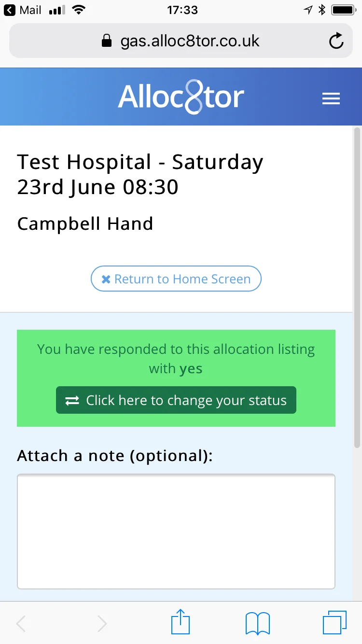This screenshot has height=644, width=362.
Task: Tap the battery indicator in status bar
Action: pyautogui.click(x=344, y=10)
